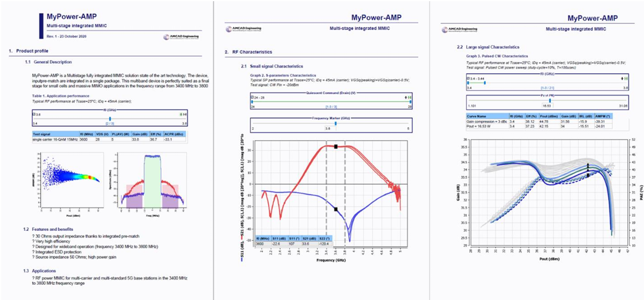Click '1.2 Features and benefits' heading

(49, 229)
